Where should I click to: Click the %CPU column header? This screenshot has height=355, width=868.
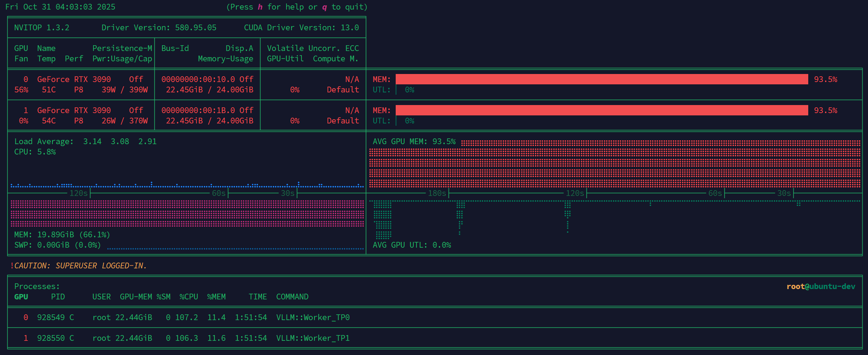[x=189, y=297]
